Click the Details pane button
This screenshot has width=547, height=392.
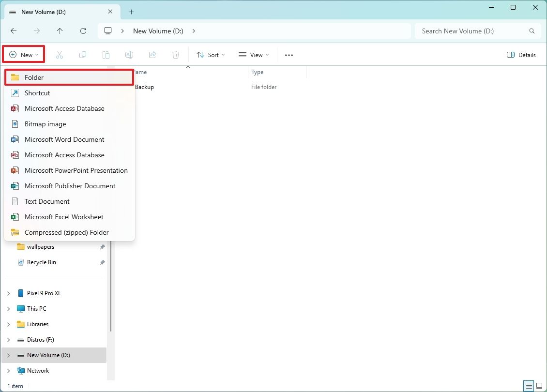tap(521, 55)
